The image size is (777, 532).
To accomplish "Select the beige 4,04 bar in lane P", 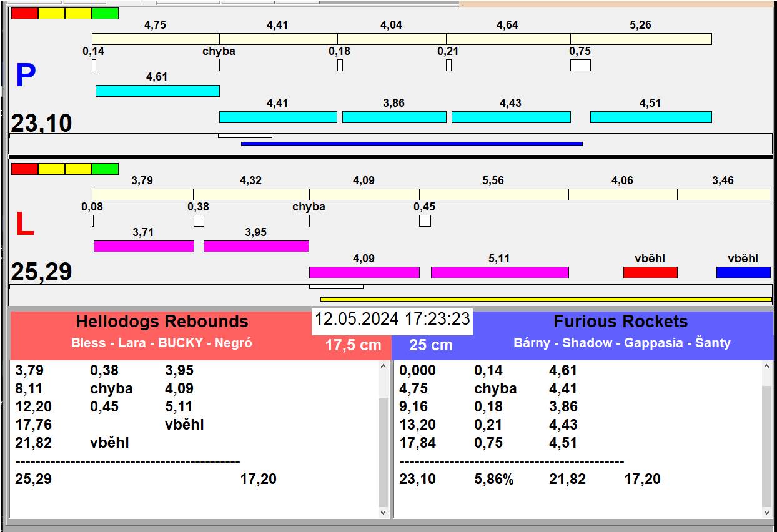I will 392,39.
